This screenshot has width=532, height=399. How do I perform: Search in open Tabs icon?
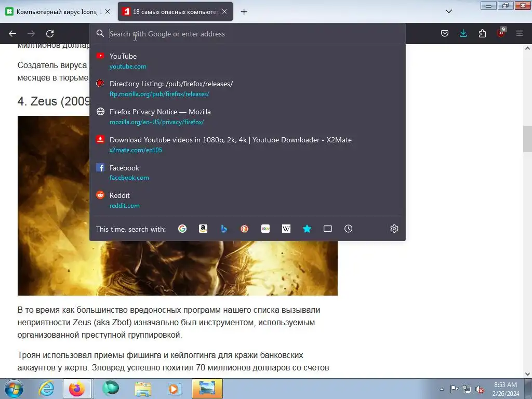[x=328, y=229]
